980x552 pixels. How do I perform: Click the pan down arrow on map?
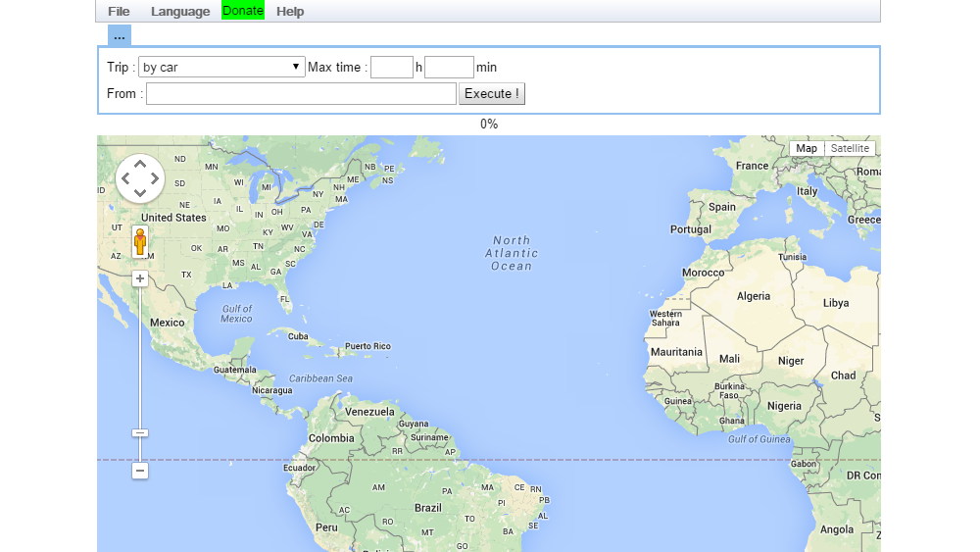[x=140, y=192]
